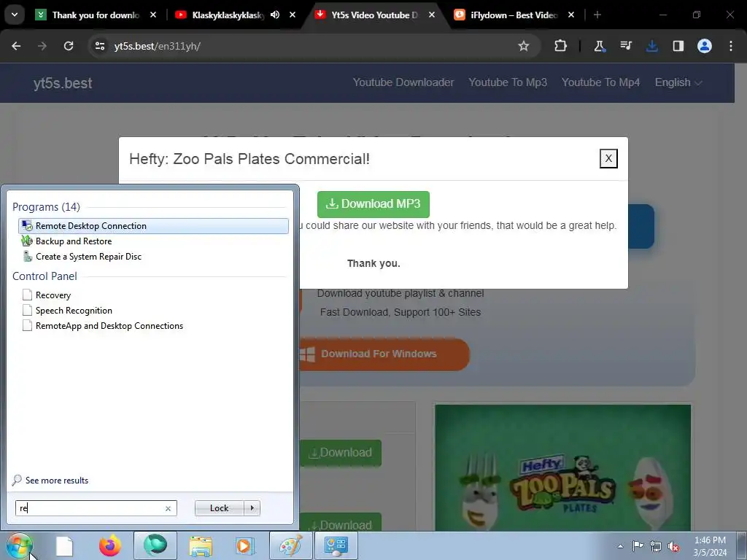
Task: Open Windows Explorer folder taskbar icon
Action: pyautogui.click(x=201, y=545)
